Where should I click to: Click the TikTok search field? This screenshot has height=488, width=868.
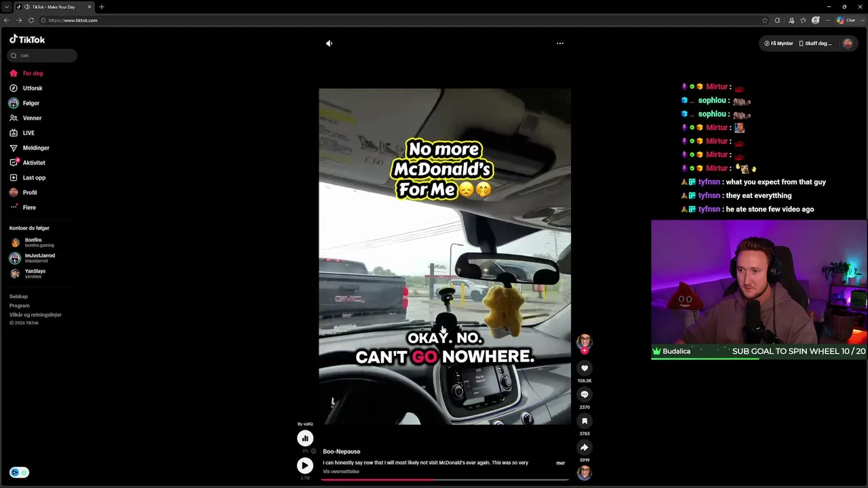[42, 56]
